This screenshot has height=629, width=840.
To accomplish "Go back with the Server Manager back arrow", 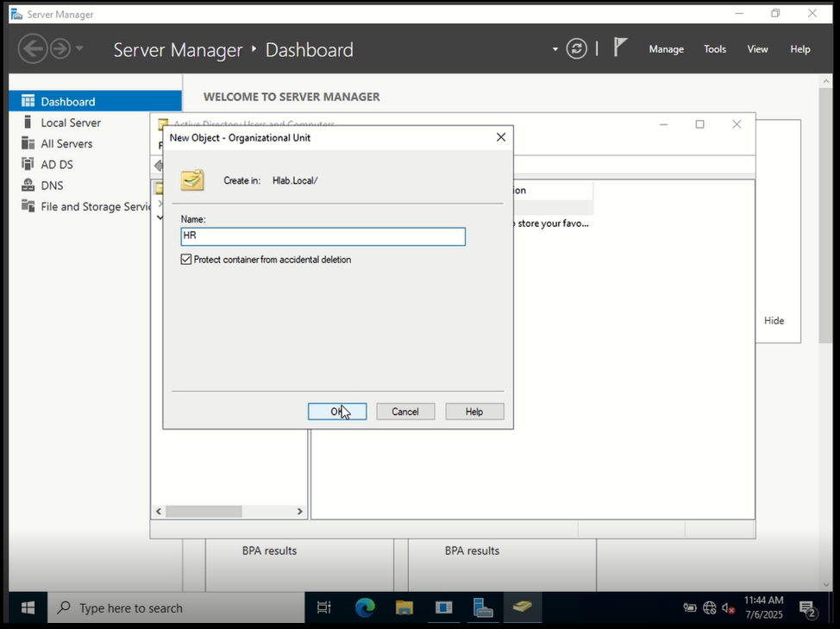I will 33,49.
